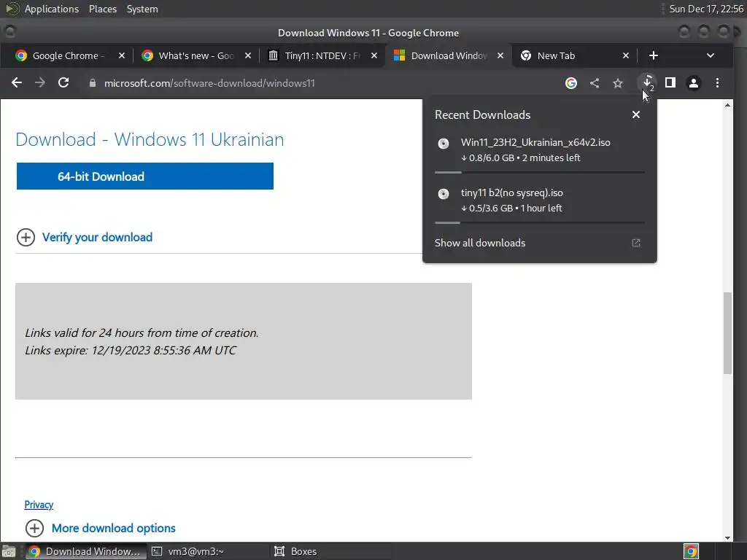Click the clock Sun Dec 17, 22:56
747x560 pixels.
(706, 9)
